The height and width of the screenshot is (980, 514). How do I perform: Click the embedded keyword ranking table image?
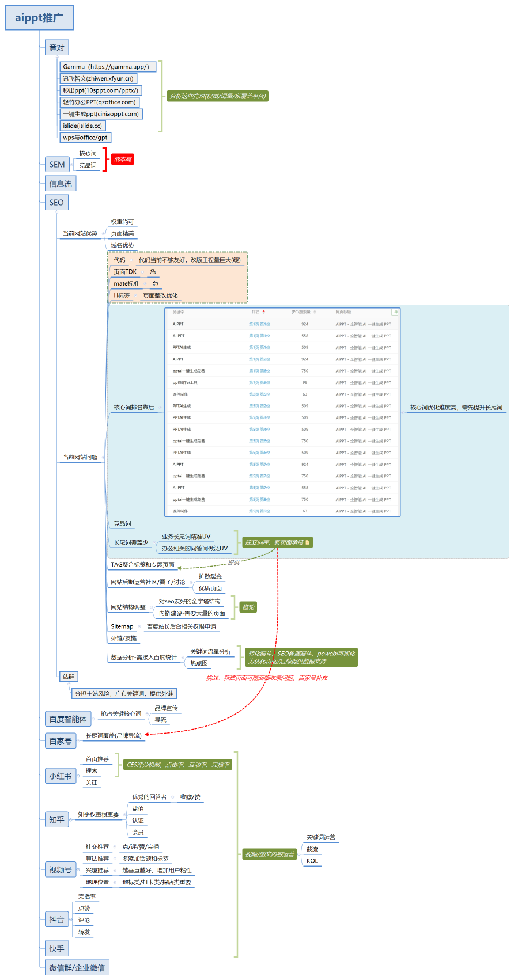[282, 412]
